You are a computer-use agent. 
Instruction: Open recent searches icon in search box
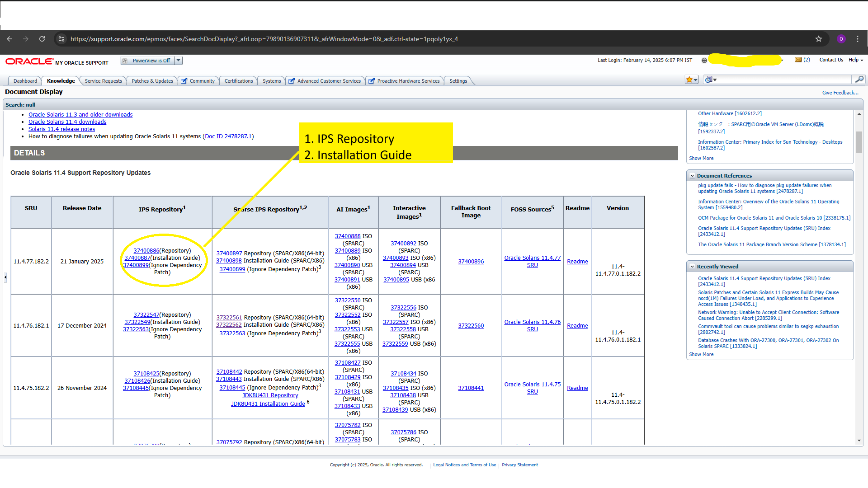(711, 80)
